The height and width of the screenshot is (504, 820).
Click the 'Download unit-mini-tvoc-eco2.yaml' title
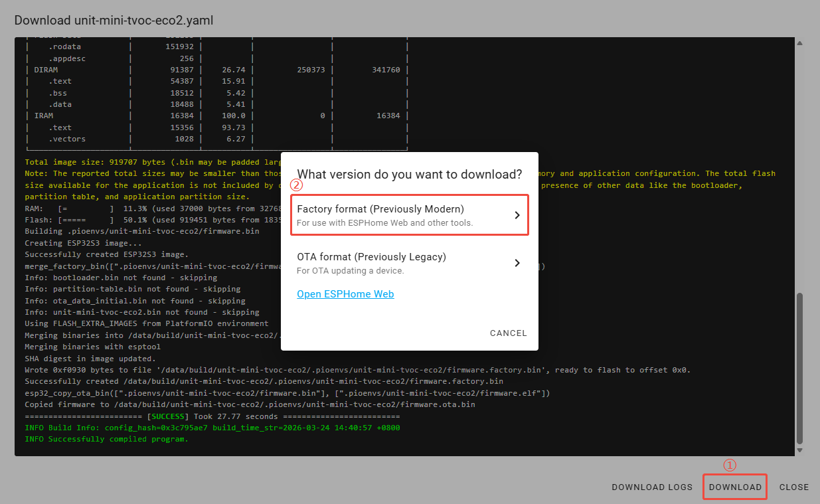(114, 20)
